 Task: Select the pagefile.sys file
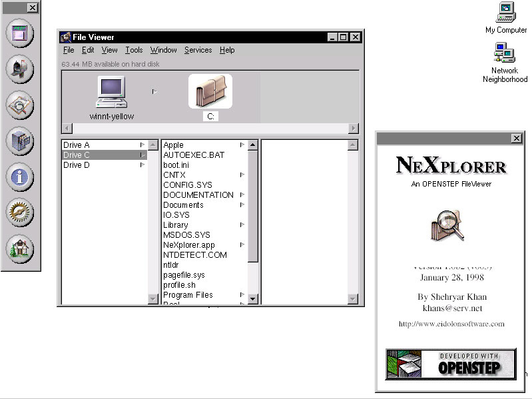[x=184, y=275]
